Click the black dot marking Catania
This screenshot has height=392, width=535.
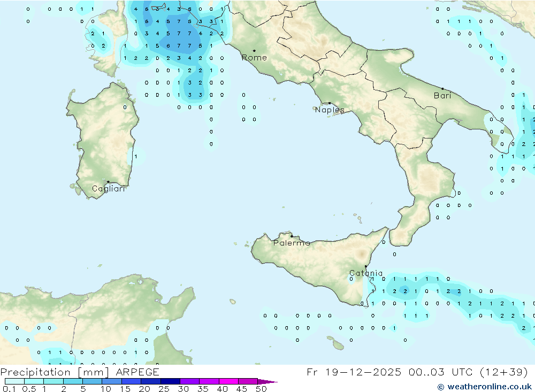(x=366, y=266)
